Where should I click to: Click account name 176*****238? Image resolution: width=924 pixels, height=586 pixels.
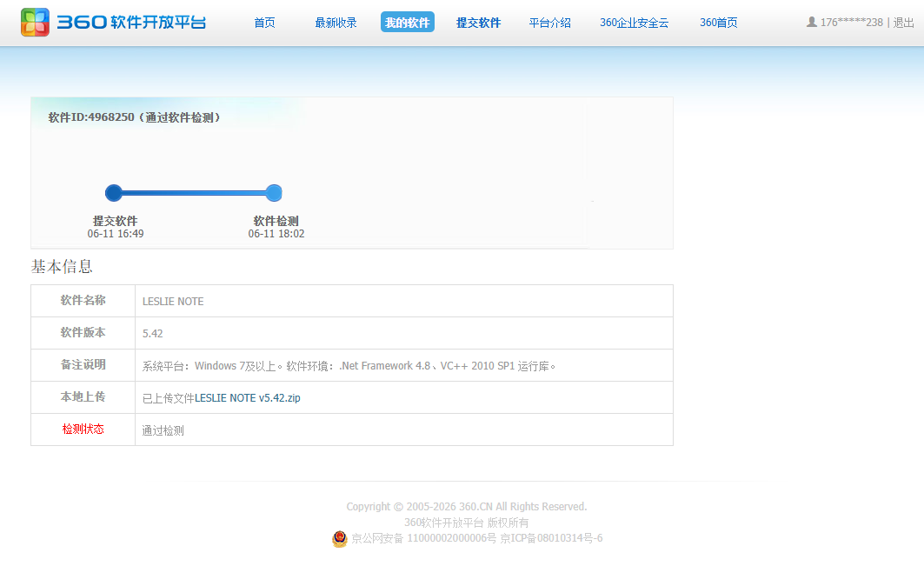click(852, 23)
